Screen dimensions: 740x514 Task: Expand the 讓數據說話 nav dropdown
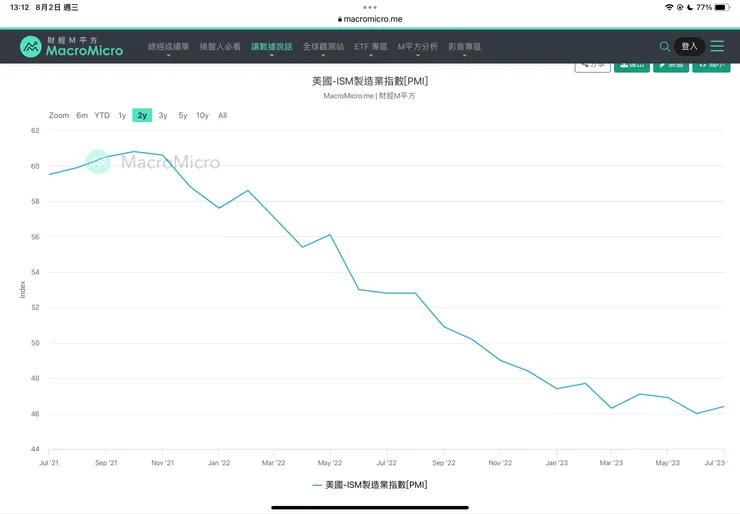(x=271, y=47)
